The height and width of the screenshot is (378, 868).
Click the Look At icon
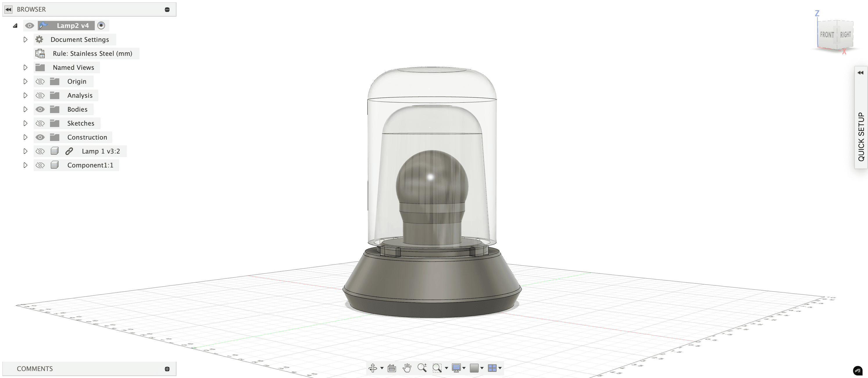[392, 368]
